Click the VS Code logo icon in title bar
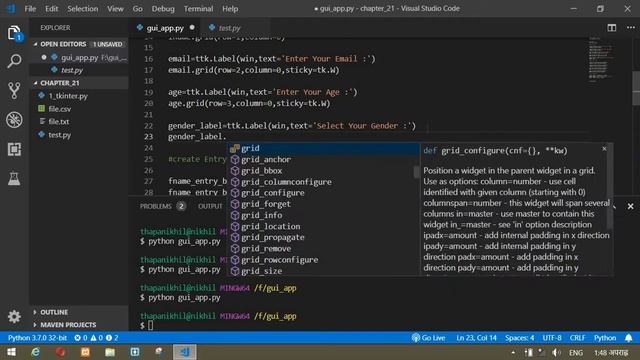Screen dimensions: 640x360 click(11, 9)
